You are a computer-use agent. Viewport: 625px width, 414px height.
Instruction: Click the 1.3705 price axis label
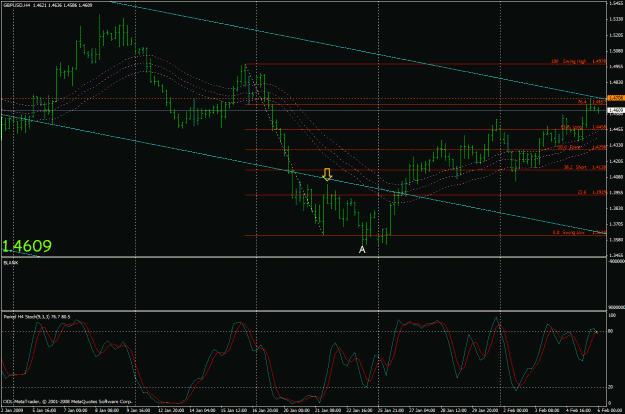coord(616,224)
